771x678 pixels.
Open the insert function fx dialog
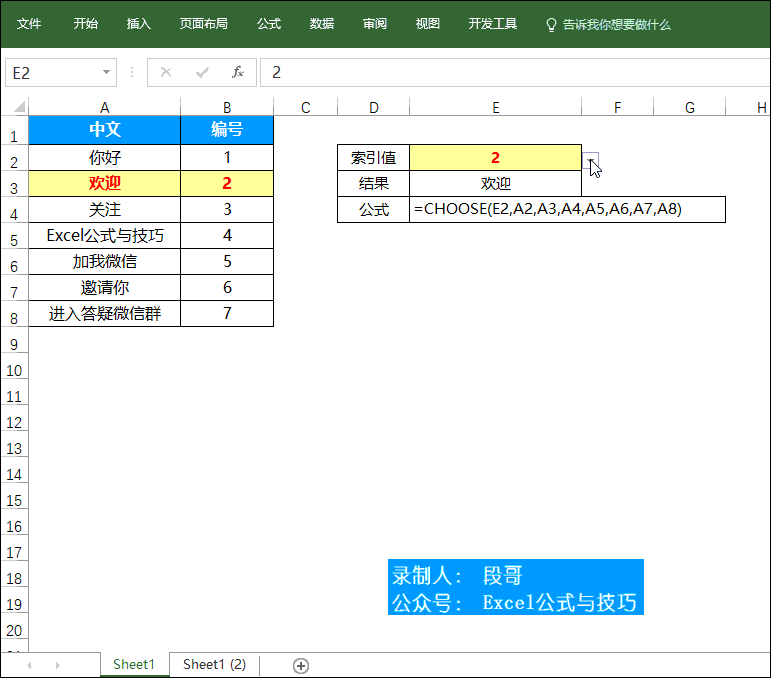point(238,73)
